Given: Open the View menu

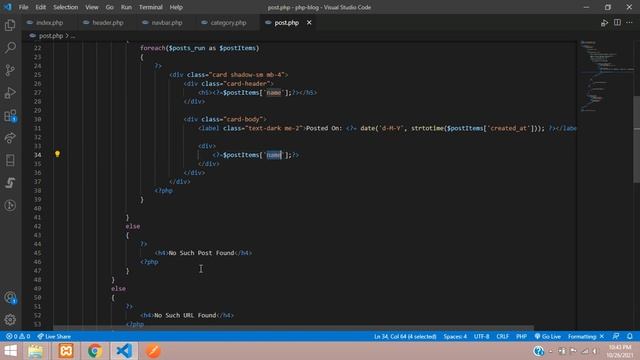Looking at the screenshot, I should tap(91, 7).
